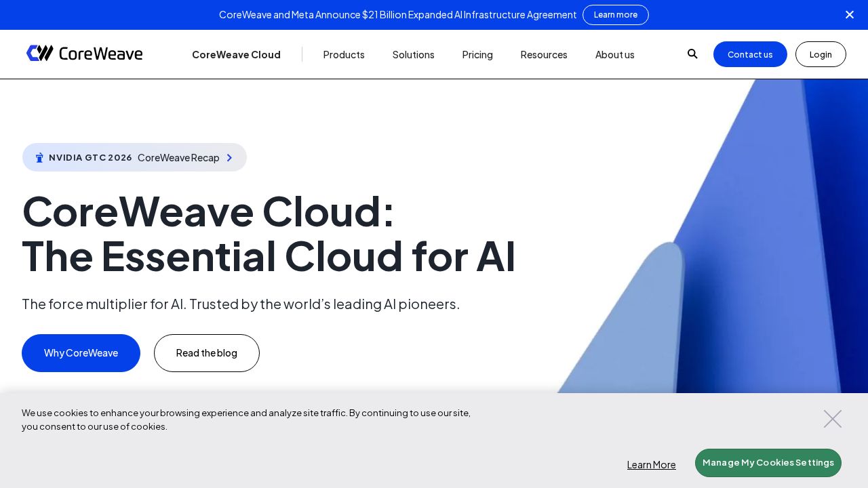Open the Solutions menu

413,55
